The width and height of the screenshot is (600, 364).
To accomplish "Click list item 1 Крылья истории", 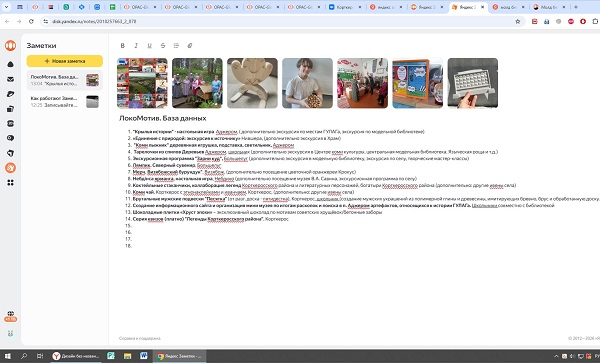I will tap(279, 132).
